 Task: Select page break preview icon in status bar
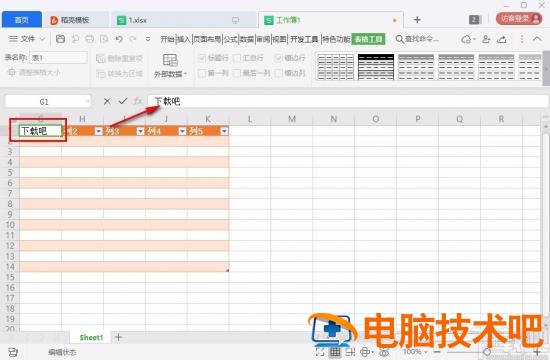pos(350,352)
